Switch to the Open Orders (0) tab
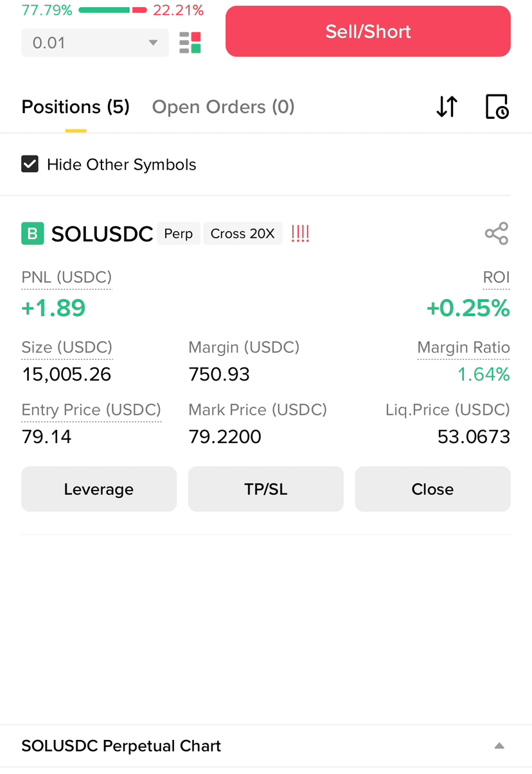 (x=223, y=107)
